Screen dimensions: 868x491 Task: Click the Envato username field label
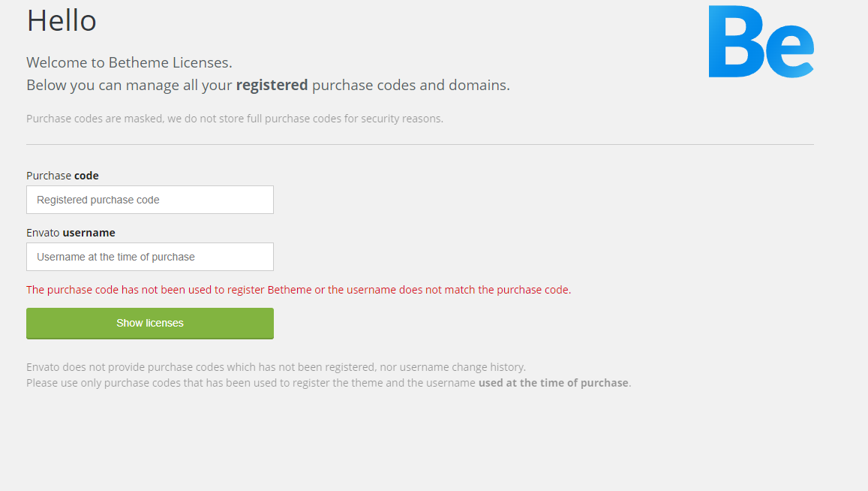(71, 233)
